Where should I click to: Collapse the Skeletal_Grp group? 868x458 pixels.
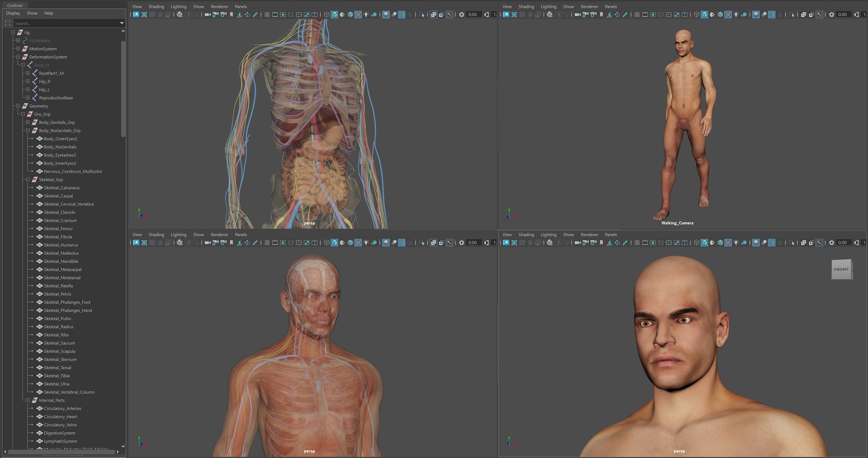click(28, 179)
